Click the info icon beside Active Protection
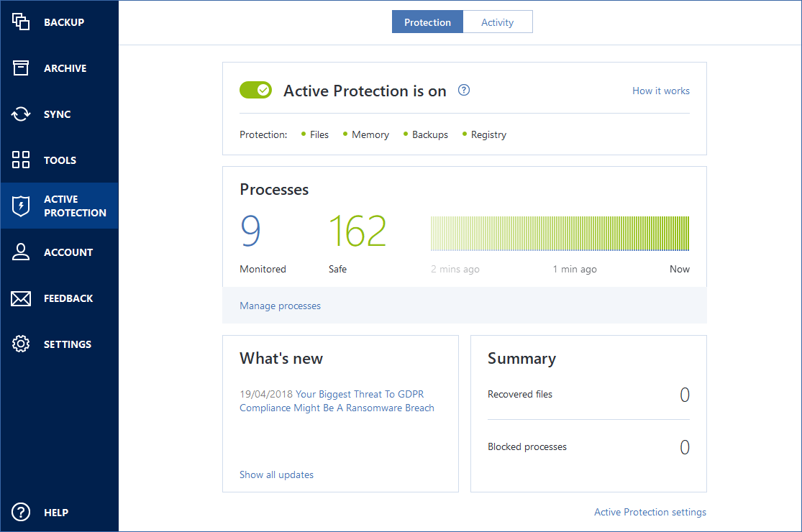This screenshot has height=532, width=802. pos(464,91)
